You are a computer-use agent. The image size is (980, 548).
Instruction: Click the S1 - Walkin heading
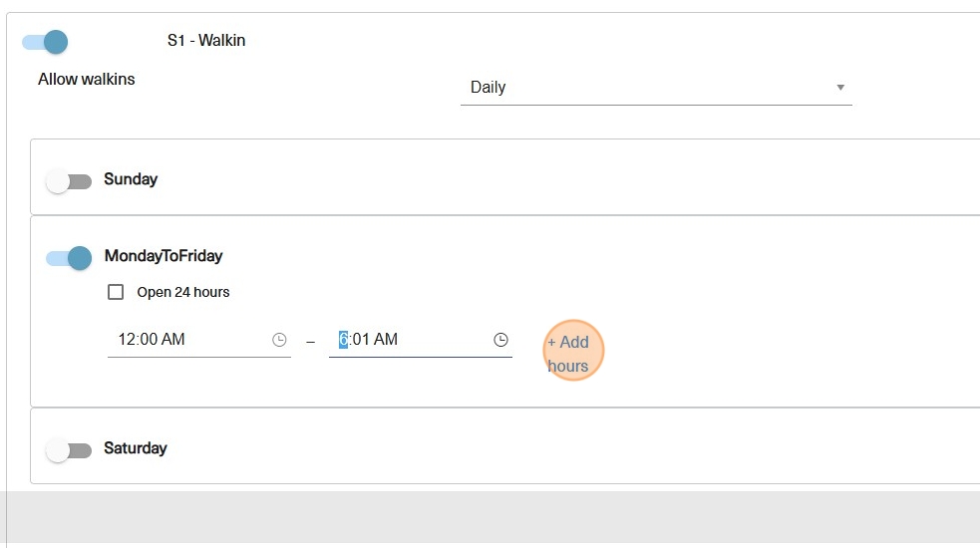pyautogui.click(x=206, y=41)
